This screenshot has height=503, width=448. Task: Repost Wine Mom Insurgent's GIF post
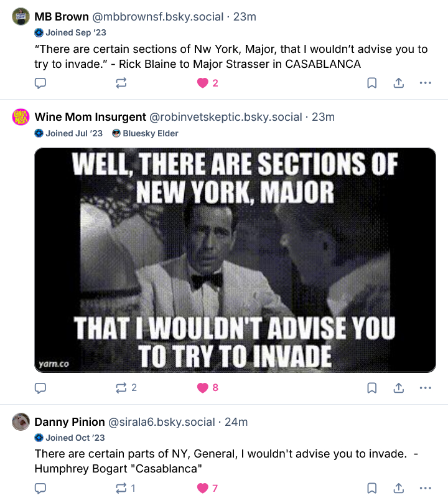pos(121,388)
